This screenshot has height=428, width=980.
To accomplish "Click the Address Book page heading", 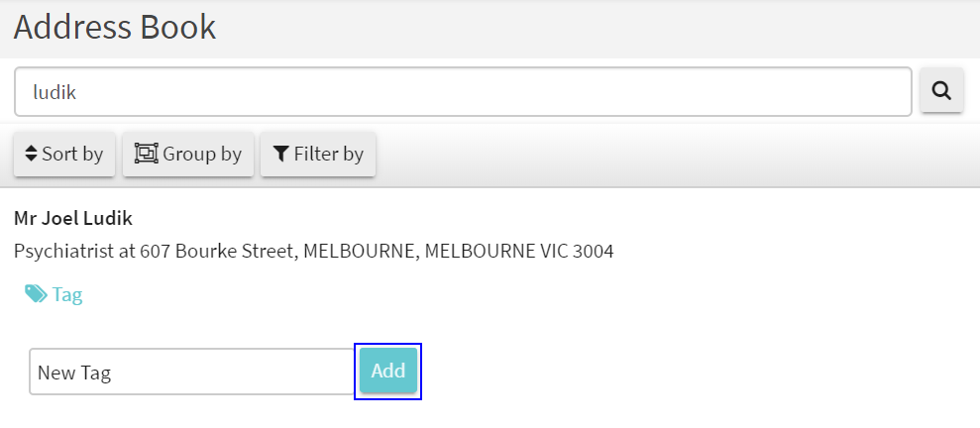I will tap(115, 27).
